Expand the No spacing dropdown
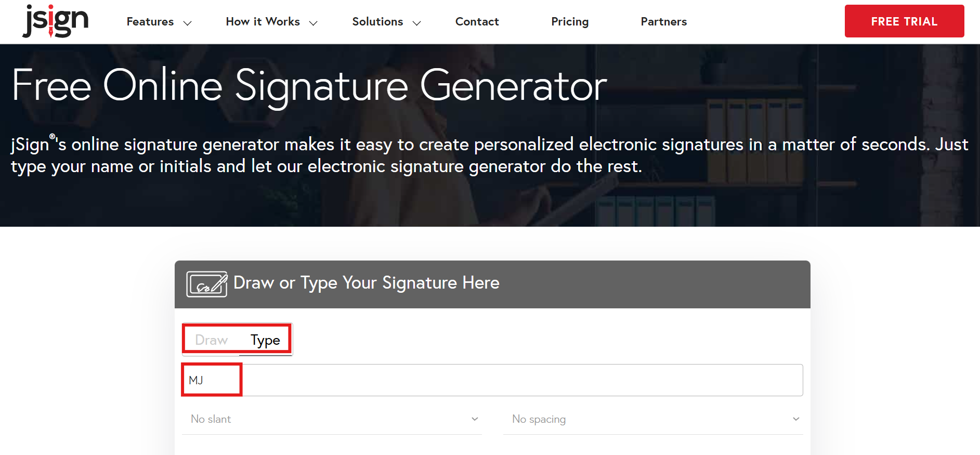The width and height of the screenshot is (980, 455). click(652, 419)
